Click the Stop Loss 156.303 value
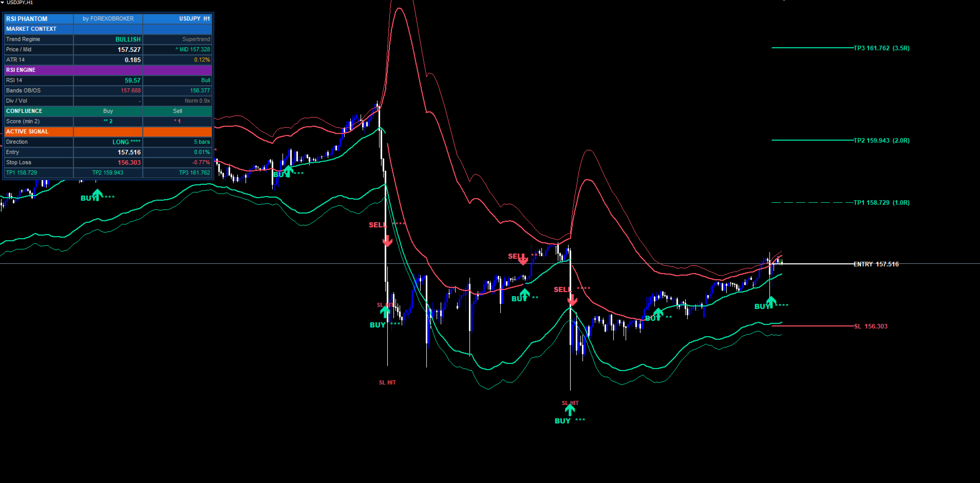Screen dimensions: 980x483 (x=129, y=163)
